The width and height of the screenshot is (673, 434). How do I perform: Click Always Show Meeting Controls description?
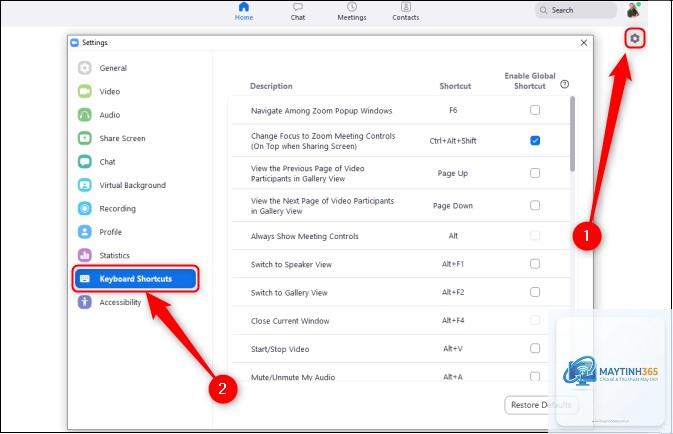click(x=305, y=236)
